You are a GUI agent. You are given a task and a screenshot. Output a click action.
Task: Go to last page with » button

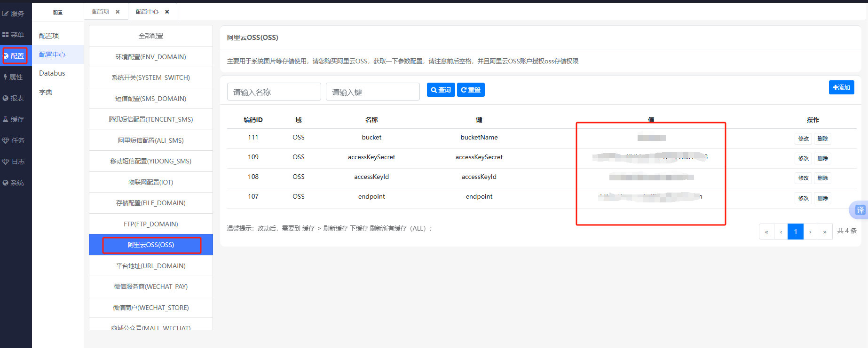tap(825, 232)
